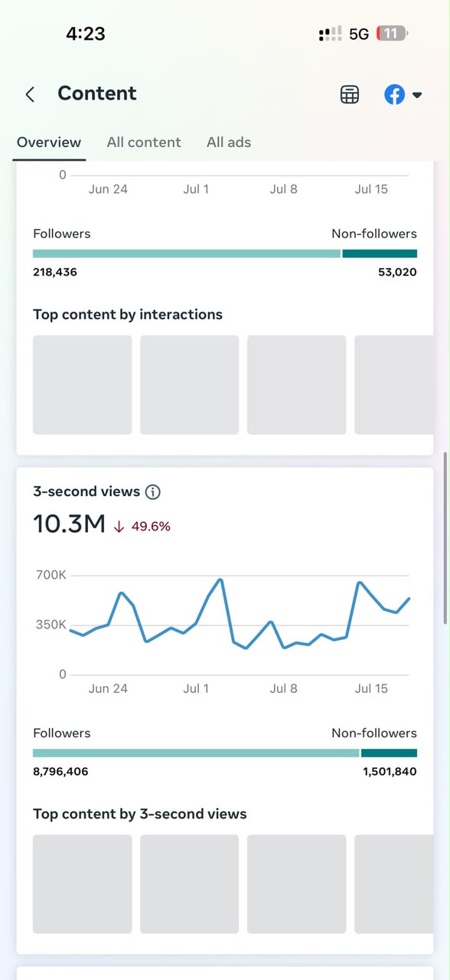Viewport: 450px width, 980px height.
Task: Open first thumbnail under Top content by interactions
Action: coord(83,385)
